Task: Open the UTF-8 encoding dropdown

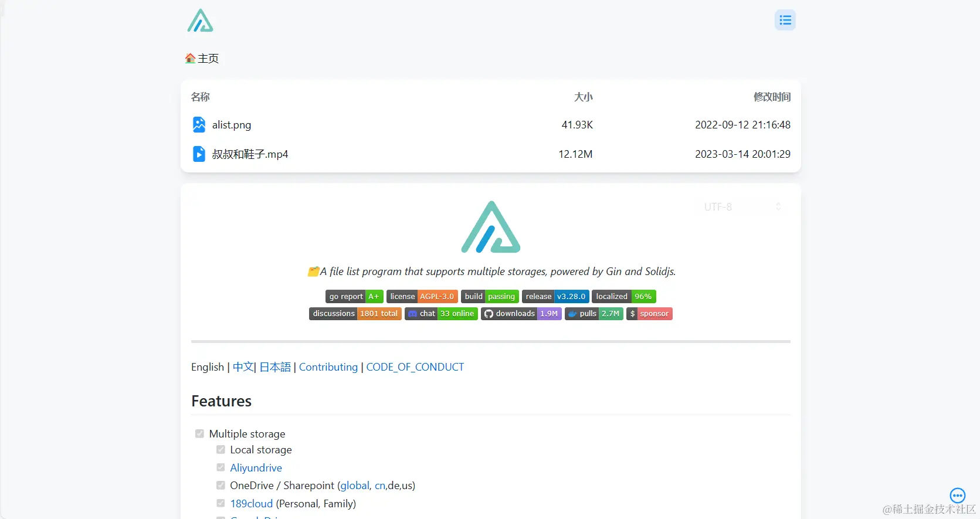Action: coord(742,207)
